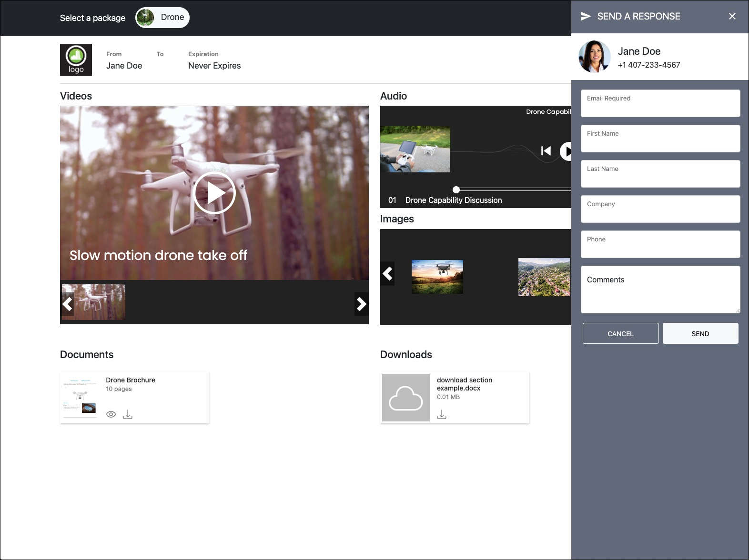
Task: Click the previous track button in audio player
Action: point(546,151)
